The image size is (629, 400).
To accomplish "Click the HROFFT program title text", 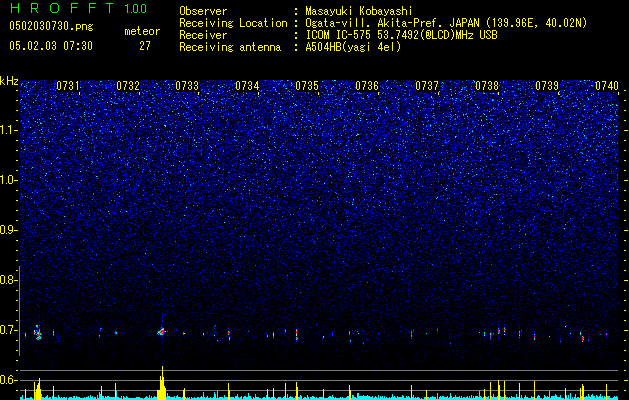I will [x=62, y=8].
